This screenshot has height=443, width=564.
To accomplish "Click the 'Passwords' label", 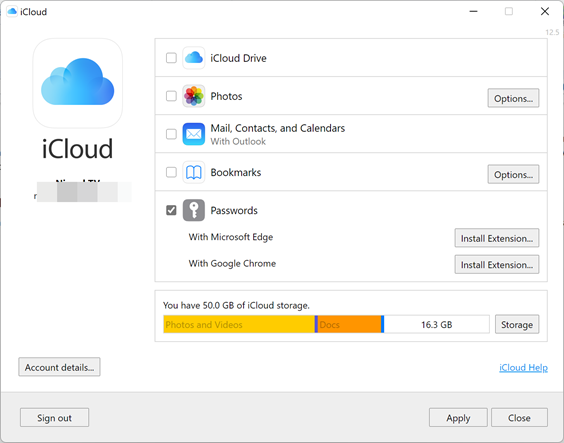I will [234, 210].
